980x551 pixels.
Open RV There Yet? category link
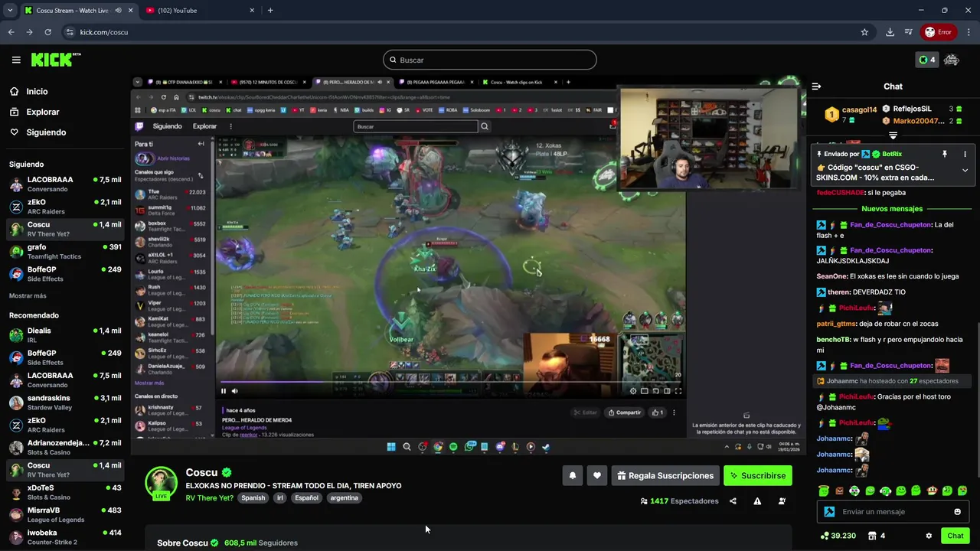point(209,498)
